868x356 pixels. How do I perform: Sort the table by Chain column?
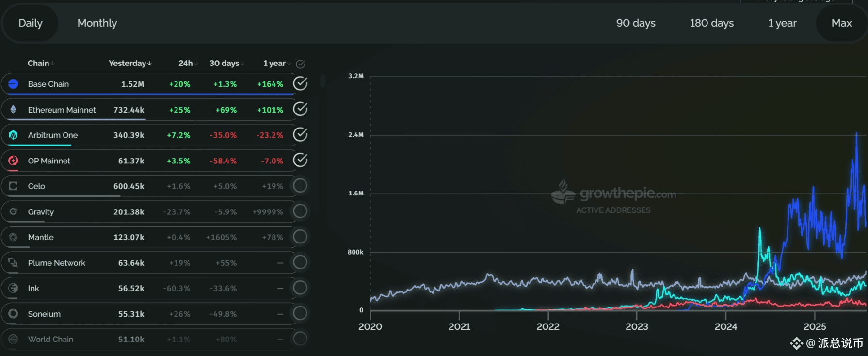41,63
